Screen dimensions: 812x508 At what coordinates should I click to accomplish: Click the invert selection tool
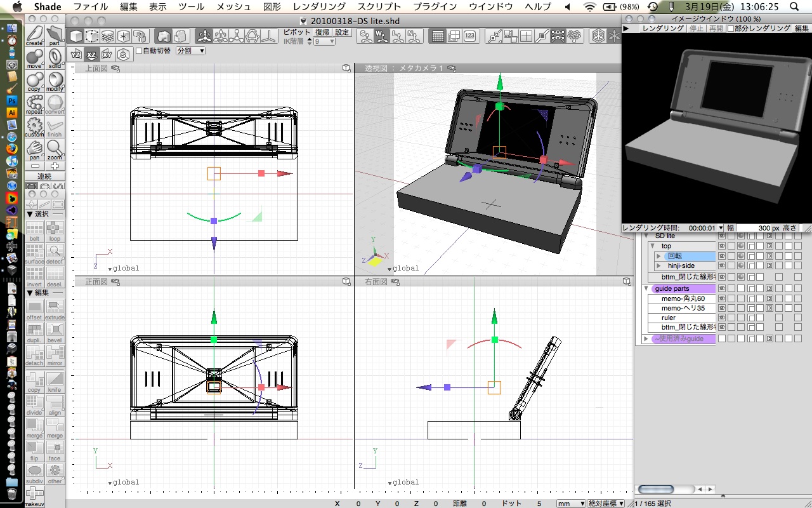35,277
